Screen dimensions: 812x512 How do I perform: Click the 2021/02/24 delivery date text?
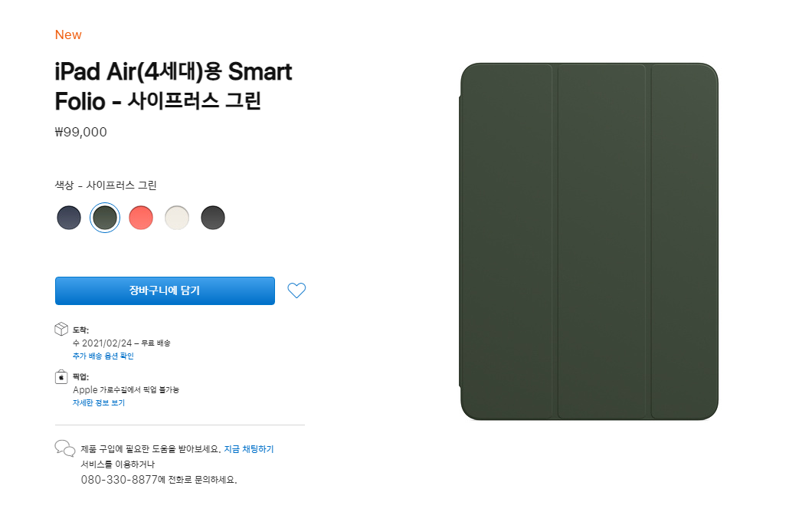click(106, 343)
